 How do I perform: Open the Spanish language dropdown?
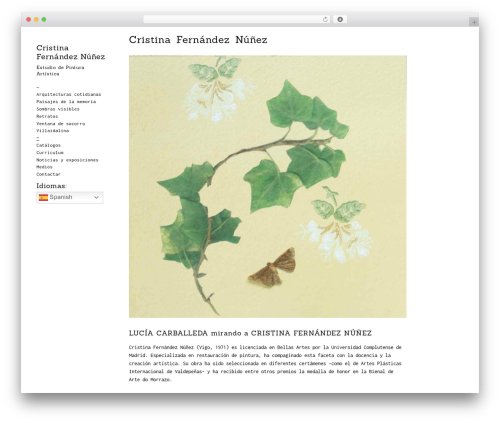pyautogui.click(x=70, y=197)
